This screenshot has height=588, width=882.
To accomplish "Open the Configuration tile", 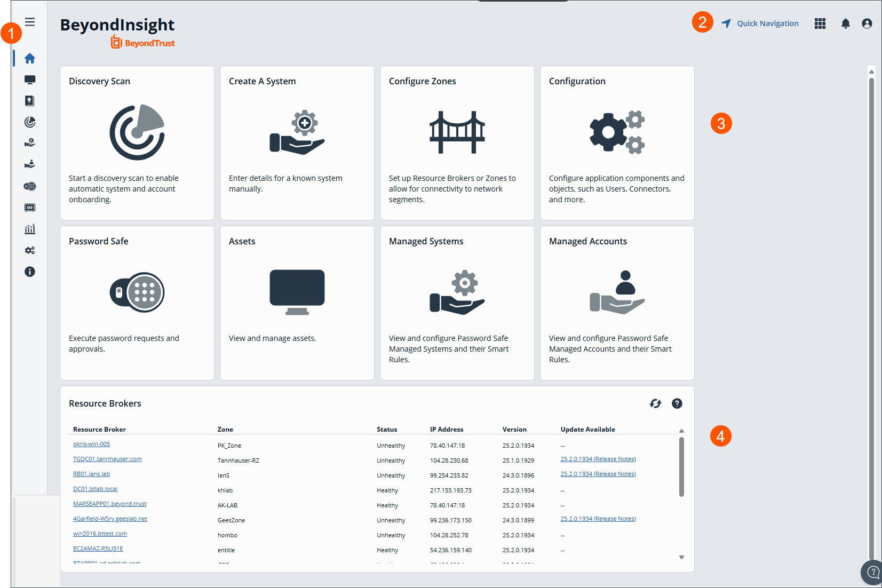I will coord(617,143).
